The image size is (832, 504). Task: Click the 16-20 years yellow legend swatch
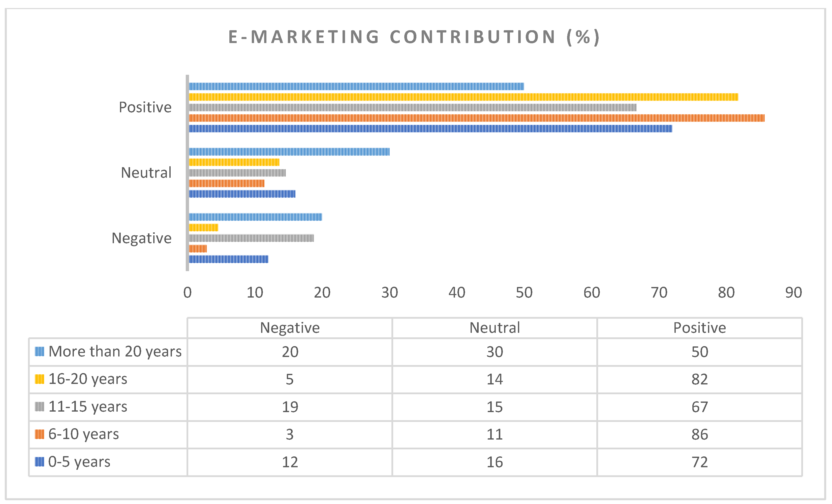point(40,379)
